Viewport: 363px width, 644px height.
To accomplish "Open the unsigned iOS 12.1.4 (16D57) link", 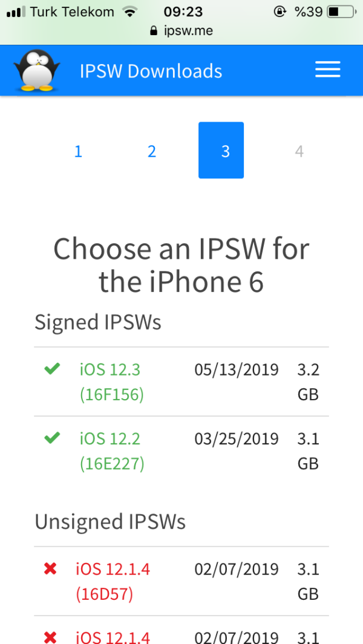I will point(113,581).
